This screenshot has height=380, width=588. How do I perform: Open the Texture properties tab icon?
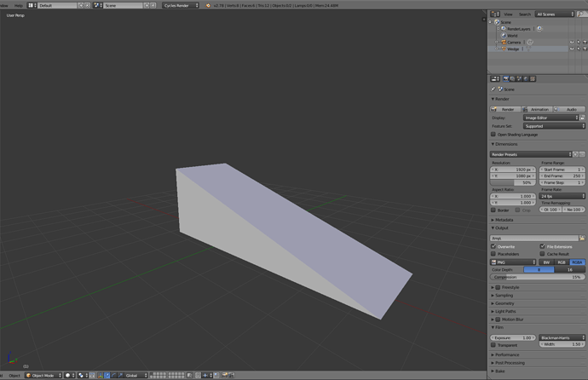533,78
